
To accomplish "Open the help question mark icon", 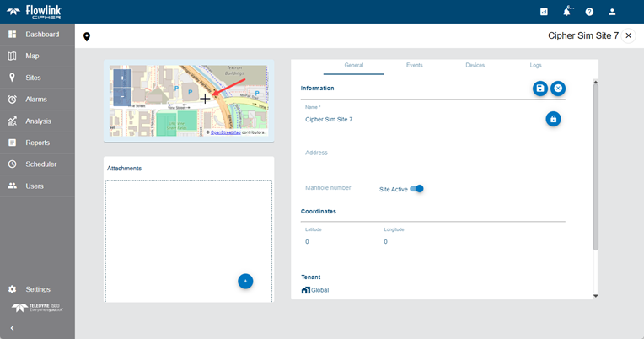I will [590, 12].
